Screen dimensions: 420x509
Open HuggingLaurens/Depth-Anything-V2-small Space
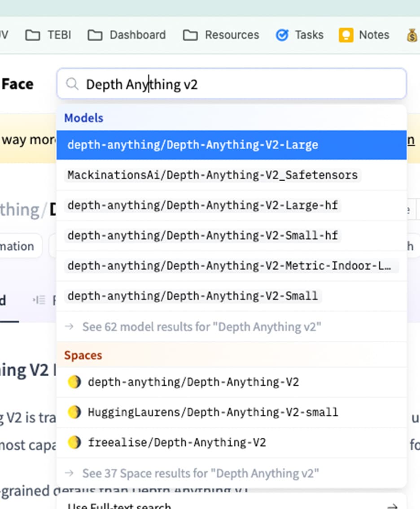tap(213, 412)
